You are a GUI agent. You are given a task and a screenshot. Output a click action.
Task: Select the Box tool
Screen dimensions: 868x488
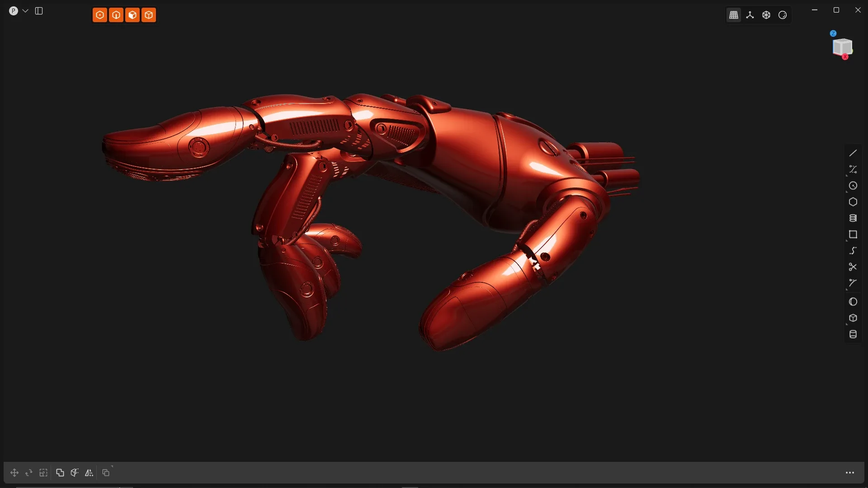[853, 318]
